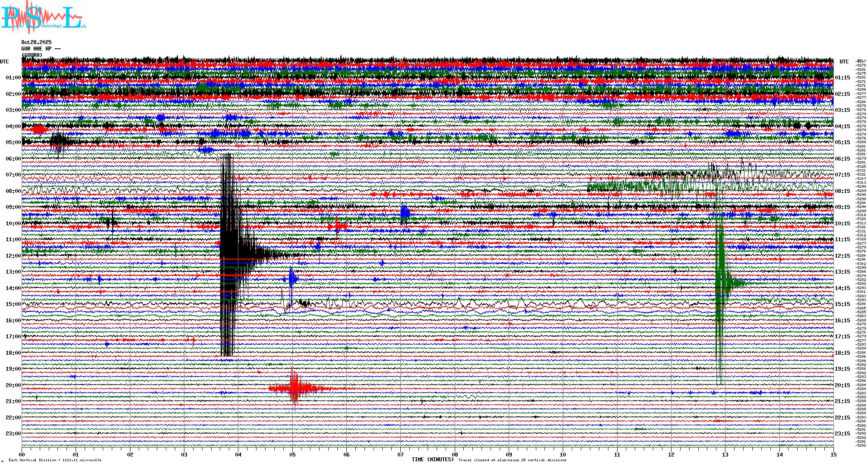This screenshot has width=868, height=466.
Task: Click the TIME (MINUTES) axis title
Action: [433, 460]
